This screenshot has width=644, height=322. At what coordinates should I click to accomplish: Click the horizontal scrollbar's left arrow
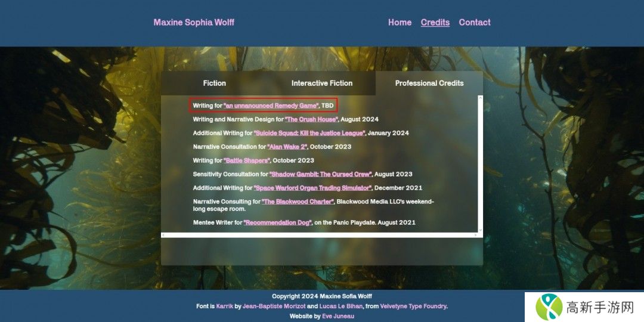tap(164, 235)
